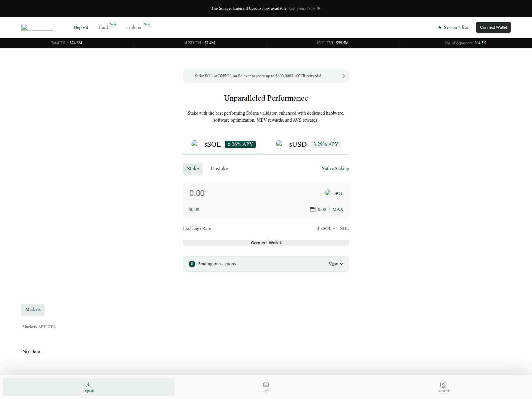532x399 pixels.
Task: Click the Account profile icon in bottom bar
Action: [443, 385]
